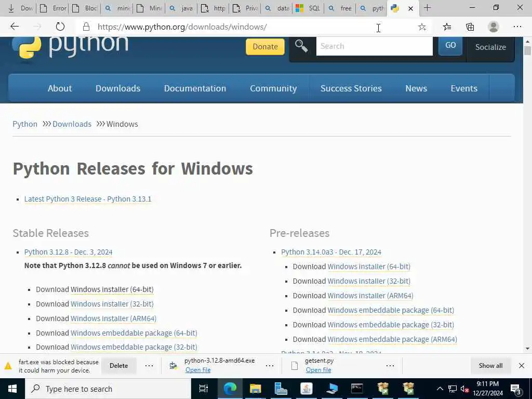
Task: Download pre-release Windows installer (64-bit)
Action: (x=369, y=267)
